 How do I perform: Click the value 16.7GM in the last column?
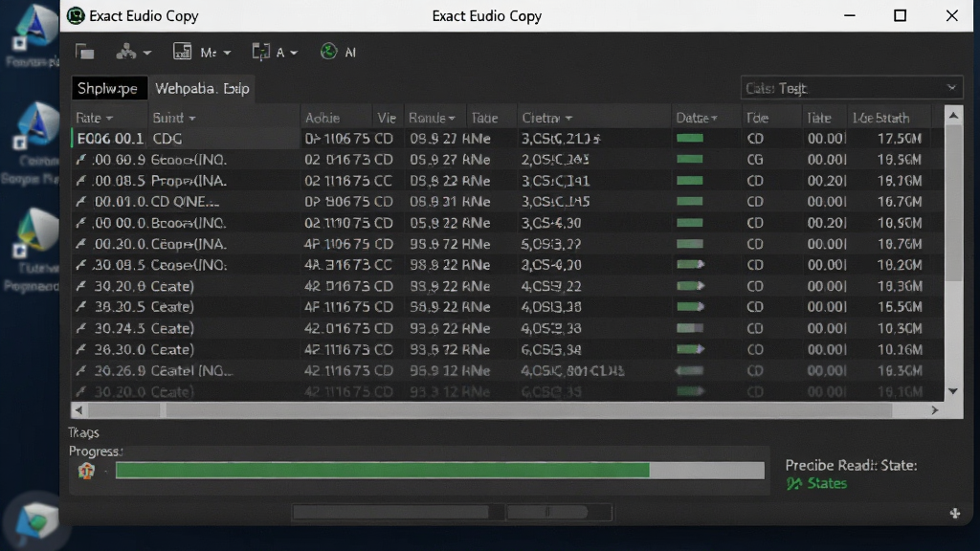tap(900, 202)
